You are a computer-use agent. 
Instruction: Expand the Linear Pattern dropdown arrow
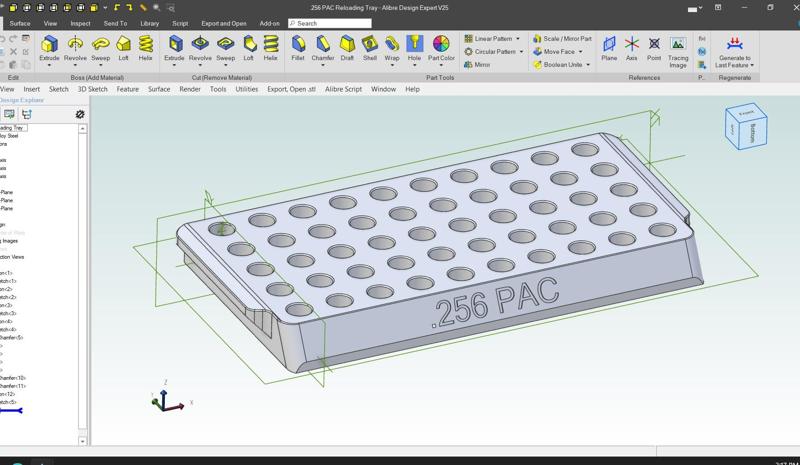518,39
